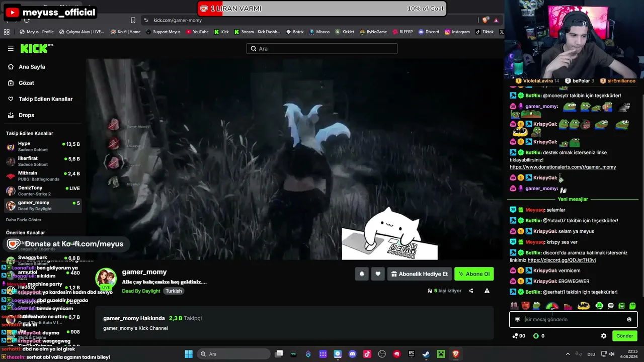This screenshot has height=362, width=644.
Task: Open the channel points balance showing 90
Action: point(519,336)
